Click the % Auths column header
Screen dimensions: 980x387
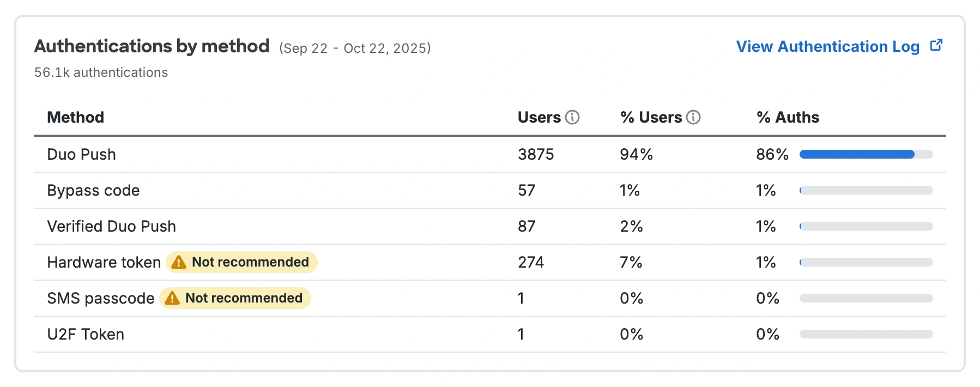[x=788, y=117]
